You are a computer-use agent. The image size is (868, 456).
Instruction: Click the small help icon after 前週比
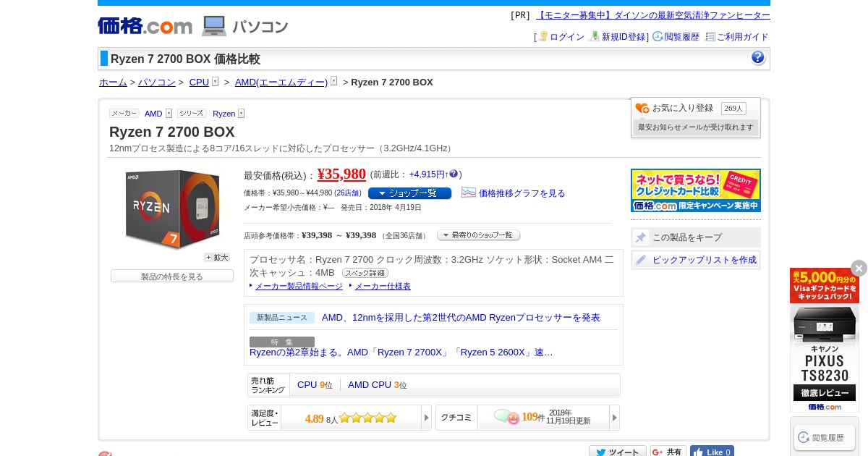(454, 174)
